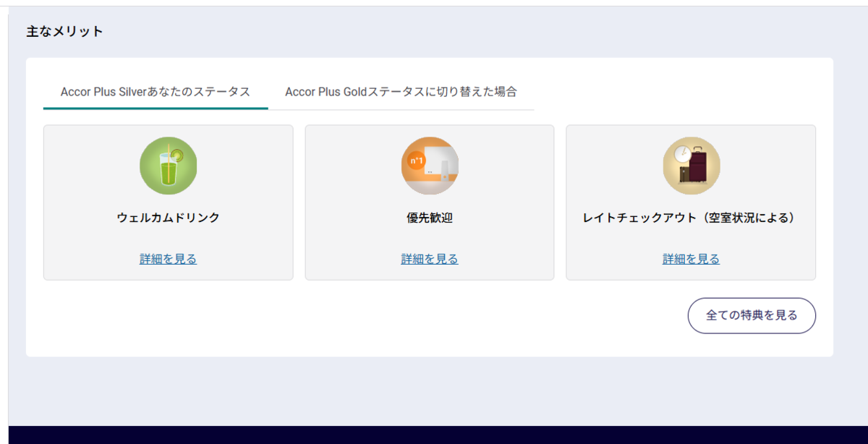Click the 全ての特典を見る button
The image size is (868, 444).
(x=752, y=315)
